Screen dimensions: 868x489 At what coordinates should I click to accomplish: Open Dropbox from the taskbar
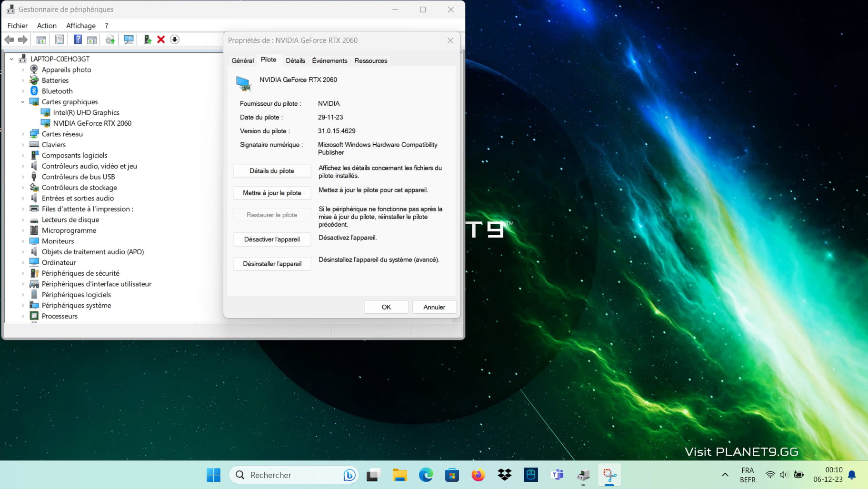tap(504, 475)
